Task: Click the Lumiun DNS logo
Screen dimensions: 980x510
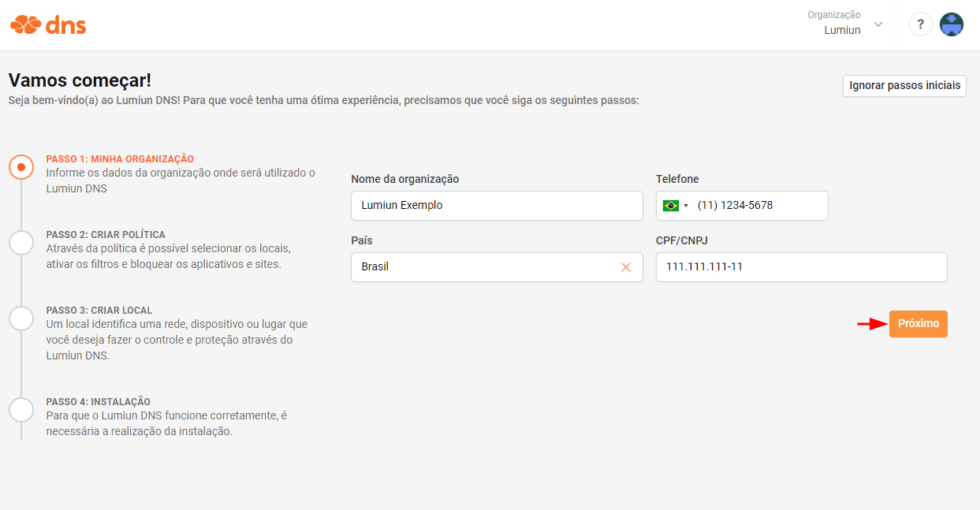Action: [48, 25]
